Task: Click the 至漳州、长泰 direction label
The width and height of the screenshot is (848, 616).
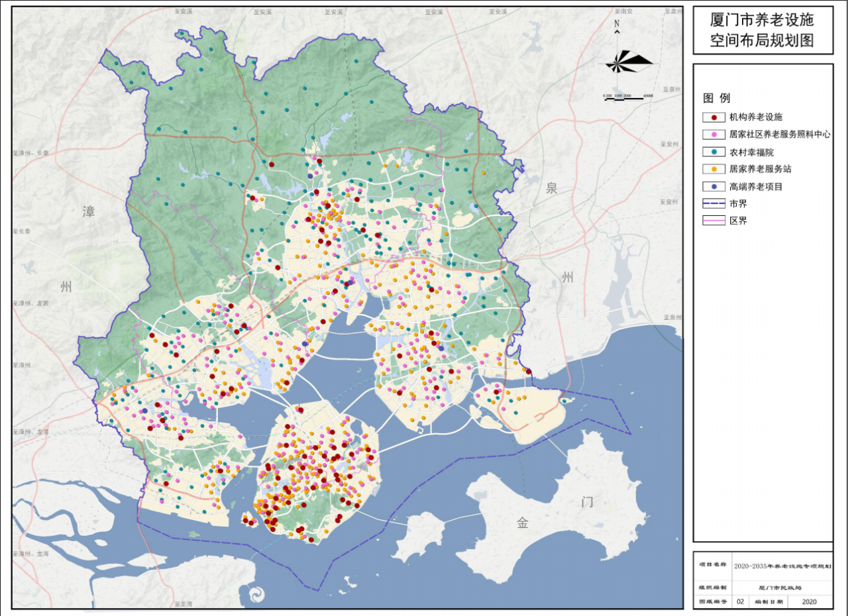Action: (30, 152)
